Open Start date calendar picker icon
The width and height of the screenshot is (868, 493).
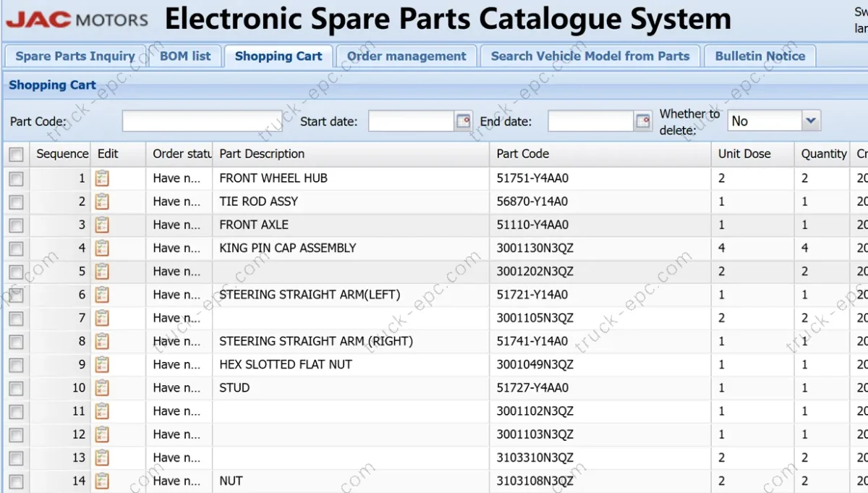click(464, 122)
